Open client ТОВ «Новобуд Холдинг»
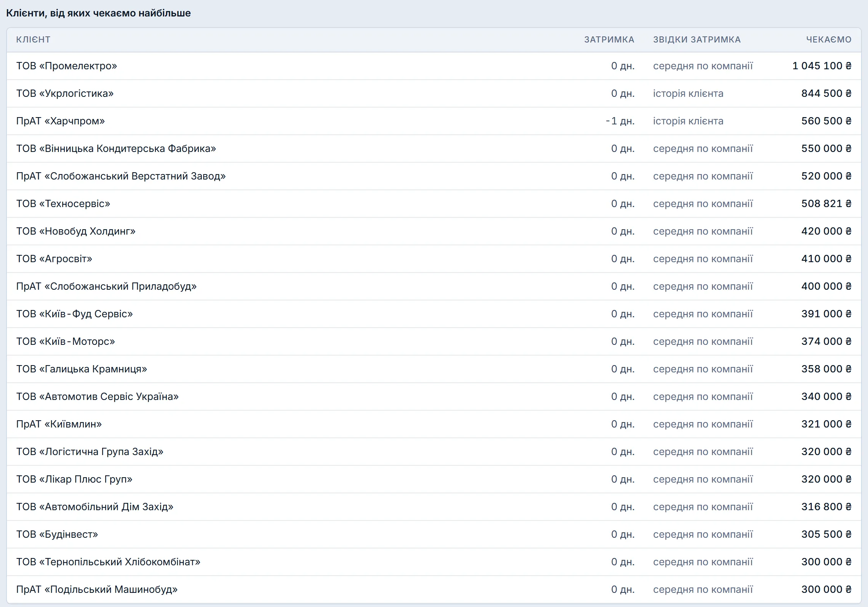 (76, 231)
